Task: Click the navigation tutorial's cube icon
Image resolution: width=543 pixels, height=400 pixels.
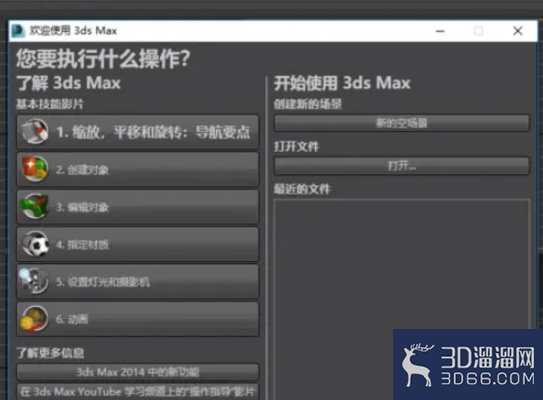Action: pyautogui.click(x=35, y=132)
